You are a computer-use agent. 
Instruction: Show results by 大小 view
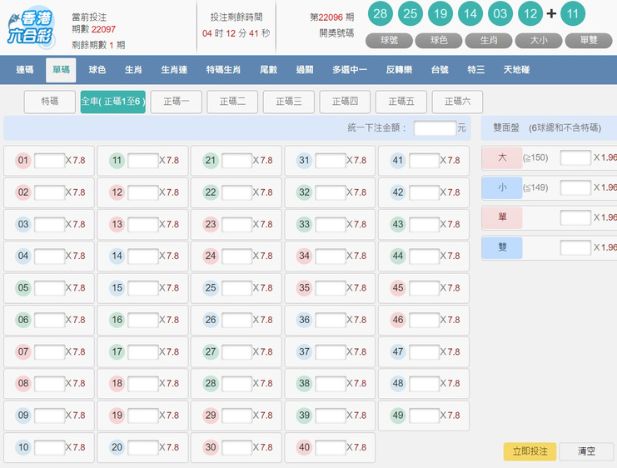[x=539, y=40]
